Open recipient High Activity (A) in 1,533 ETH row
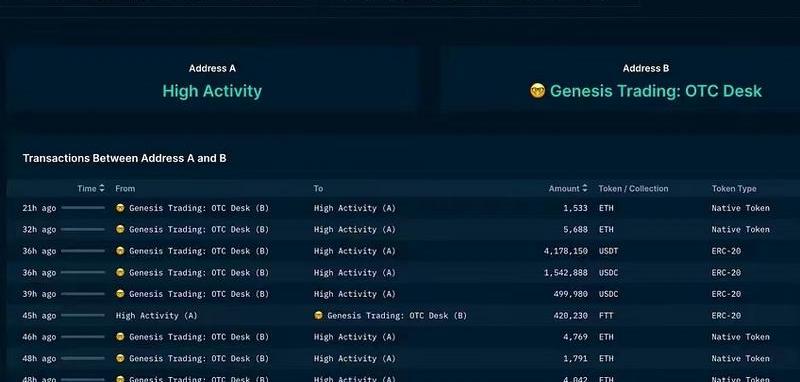 [x=355, y=208]
